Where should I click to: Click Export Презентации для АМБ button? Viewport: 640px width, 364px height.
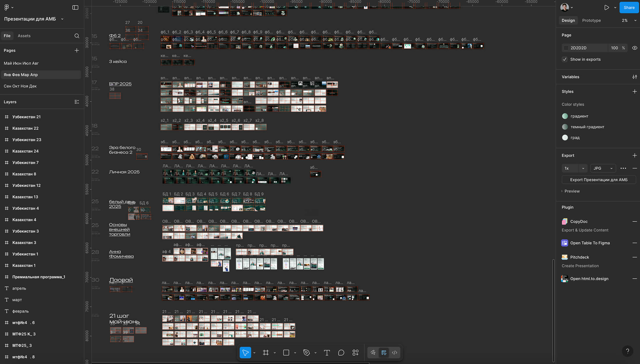point(599,180)
